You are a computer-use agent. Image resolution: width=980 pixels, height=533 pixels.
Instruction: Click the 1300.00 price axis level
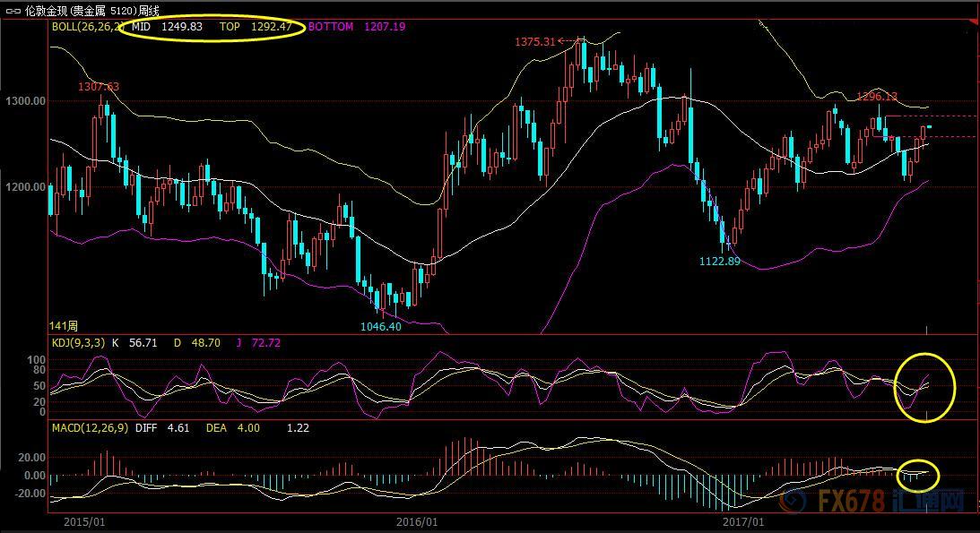[24, 101]
